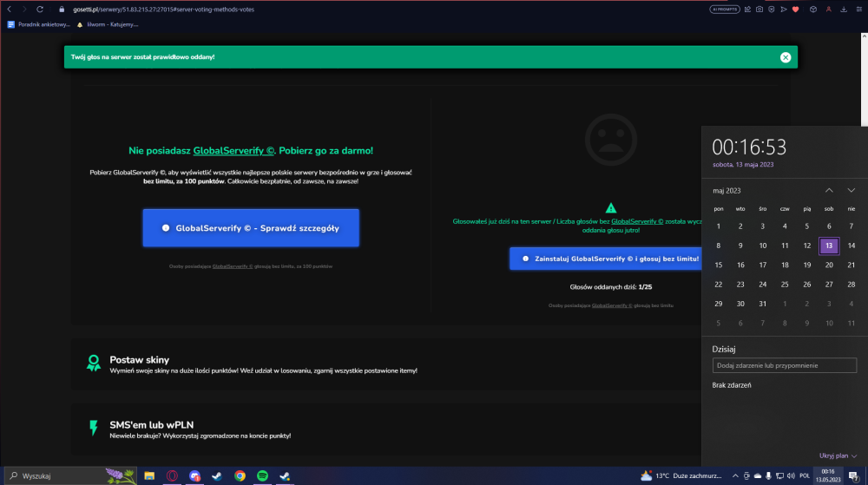
Task: Show hidden tray icons chevron
Action: [x=735, y=475]
